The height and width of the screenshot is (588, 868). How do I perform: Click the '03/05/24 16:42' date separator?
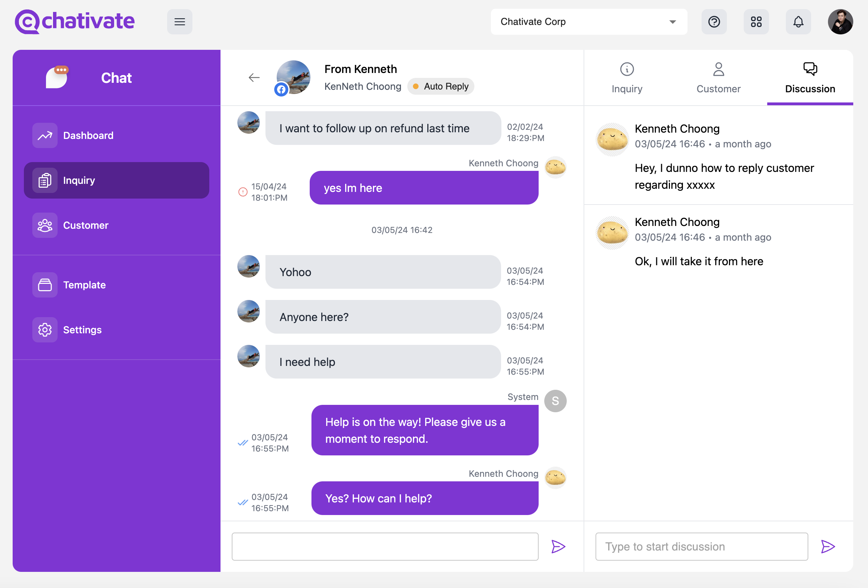click(402, 230)
